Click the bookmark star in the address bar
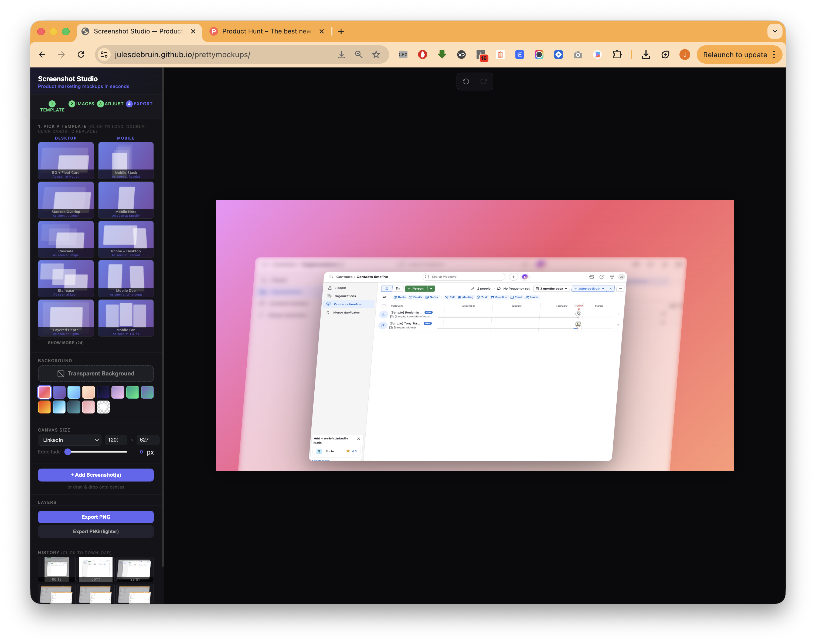816x644 pixels. tap(376, 54)
